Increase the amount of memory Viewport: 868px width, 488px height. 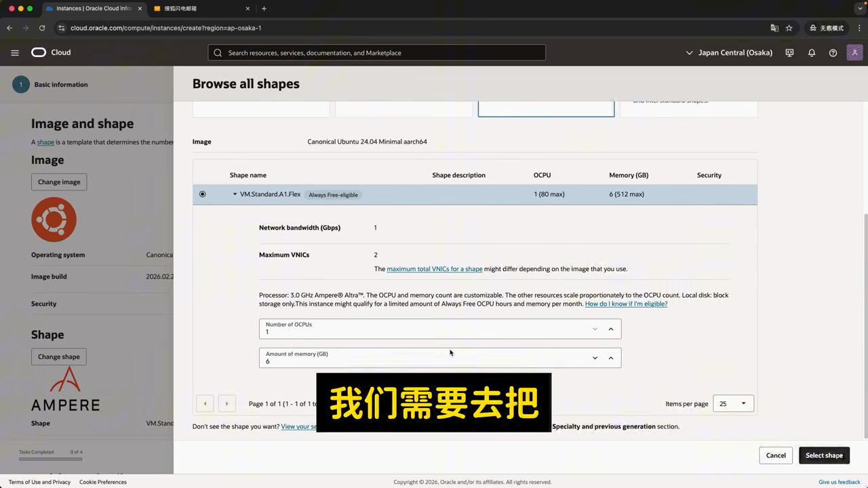point(611,358)
